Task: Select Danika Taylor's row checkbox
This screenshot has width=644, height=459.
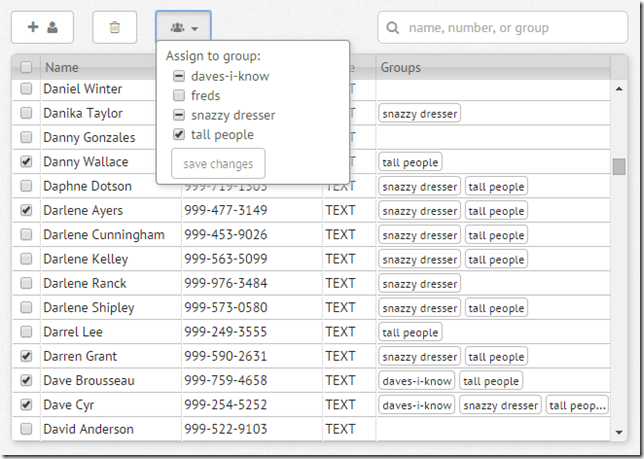Action: point(26,113)
